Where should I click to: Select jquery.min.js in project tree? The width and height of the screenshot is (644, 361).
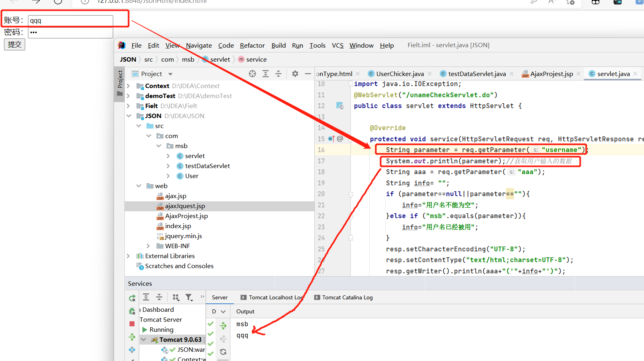[183, 236]
